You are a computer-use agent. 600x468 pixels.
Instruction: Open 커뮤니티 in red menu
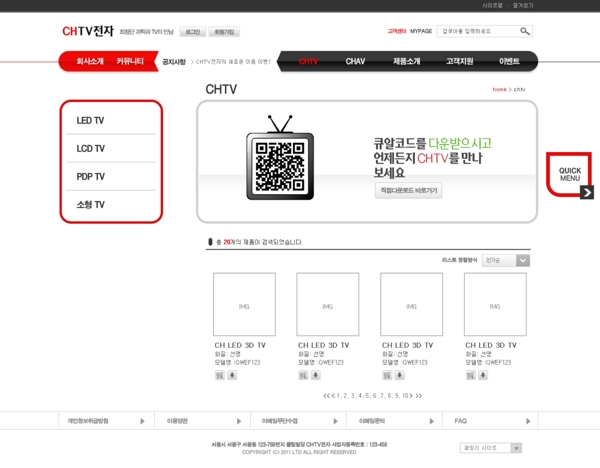click(130, 61)
